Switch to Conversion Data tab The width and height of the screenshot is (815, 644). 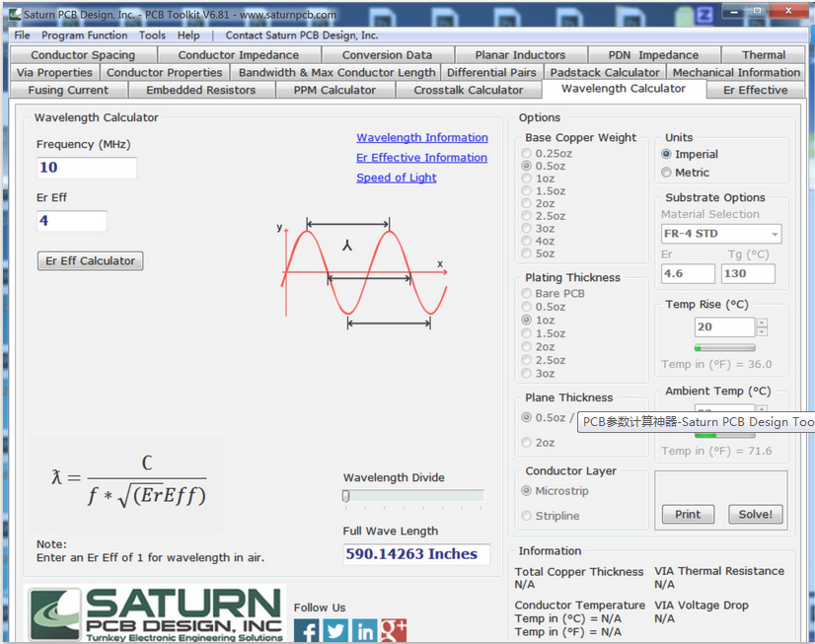(x=387, y=55)
